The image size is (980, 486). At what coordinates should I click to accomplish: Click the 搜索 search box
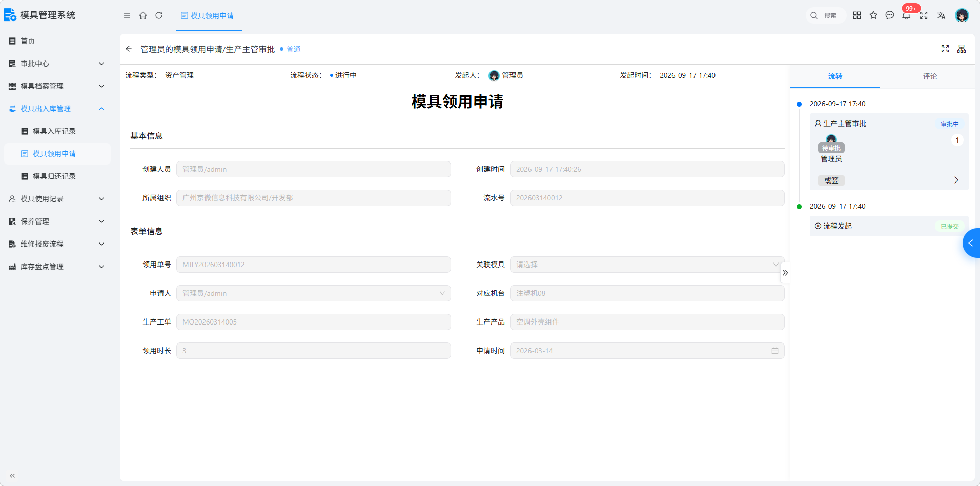click(x=825, y=15)
